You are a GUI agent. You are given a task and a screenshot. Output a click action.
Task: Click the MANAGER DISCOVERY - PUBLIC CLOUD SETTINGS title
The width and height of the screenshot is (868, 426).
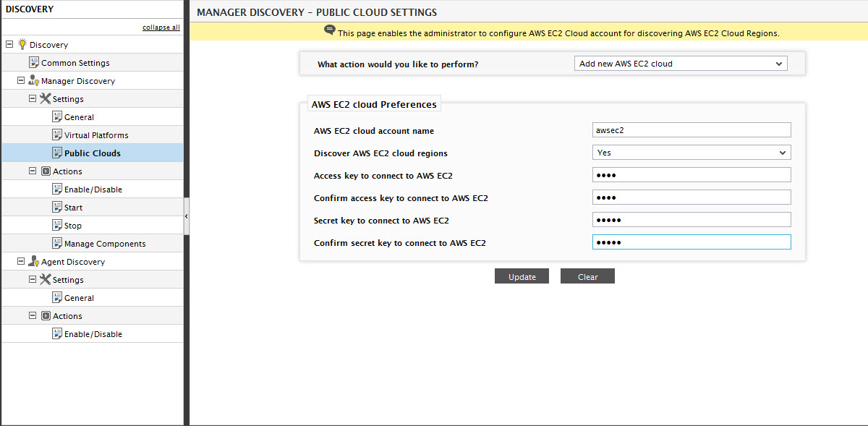317,12
